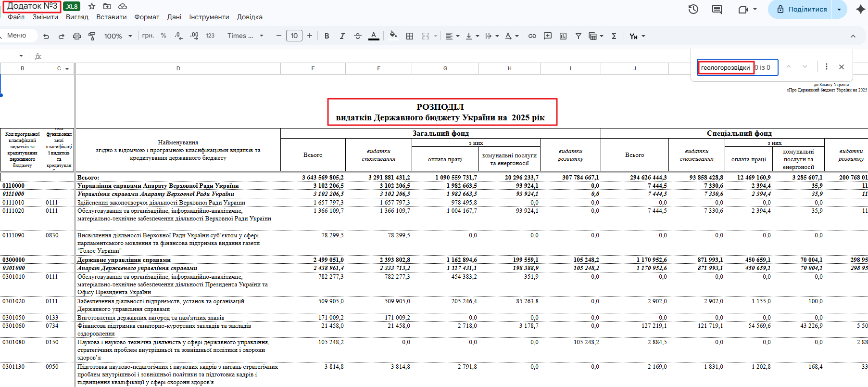Increase font size with plus button

point(310,36)
